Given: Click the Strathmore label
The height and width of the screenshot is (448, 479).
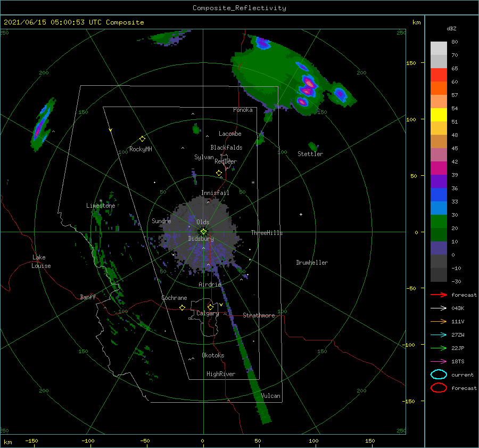Looking at the screenshot, I should 259,315.
